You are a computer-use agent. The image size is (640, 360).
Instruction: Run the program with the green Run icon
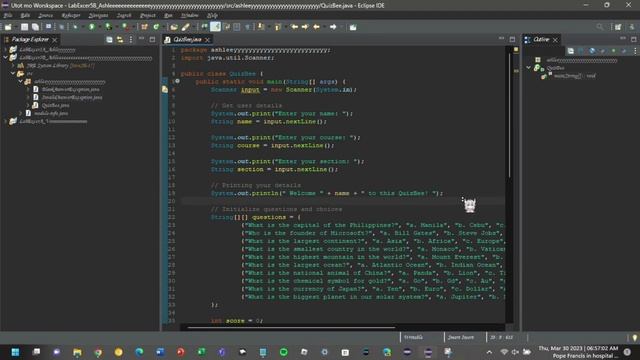point(92,27)
